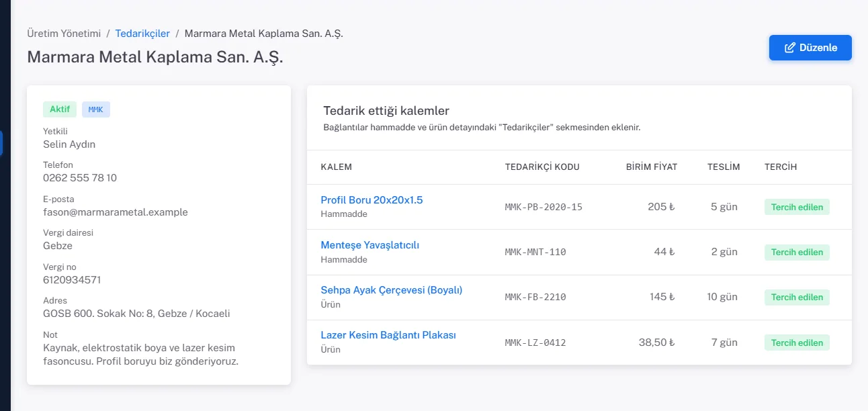Click the Düzenle edit button
The height and width of the screenshot is (411, 868).
coord(810,48)
